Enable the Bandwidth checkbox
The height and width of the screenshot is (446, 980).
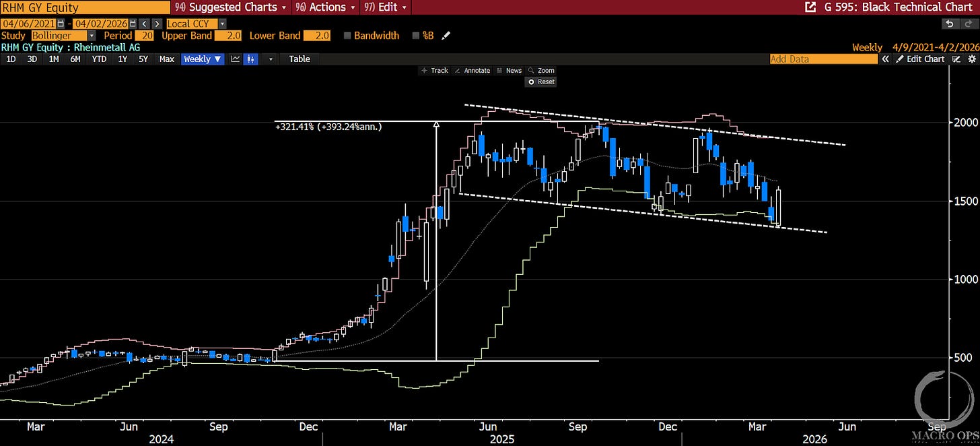[x=347, y=36]
